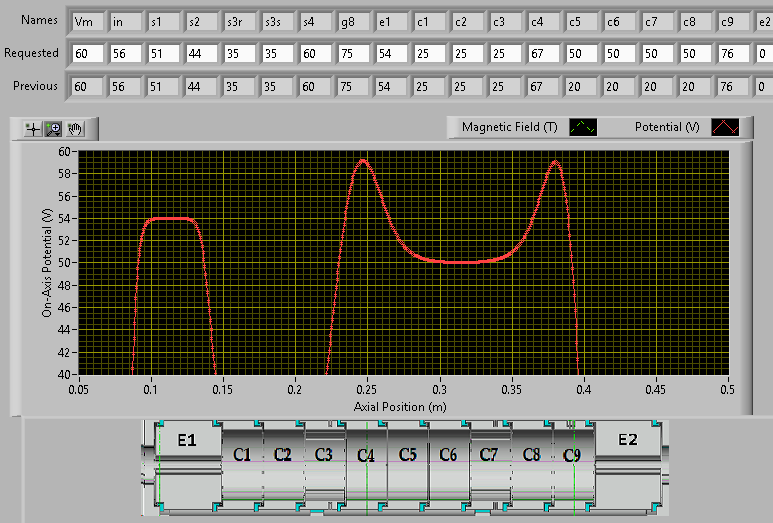
Task: Select the C4 electrode in the diagram
Action: 366,455
